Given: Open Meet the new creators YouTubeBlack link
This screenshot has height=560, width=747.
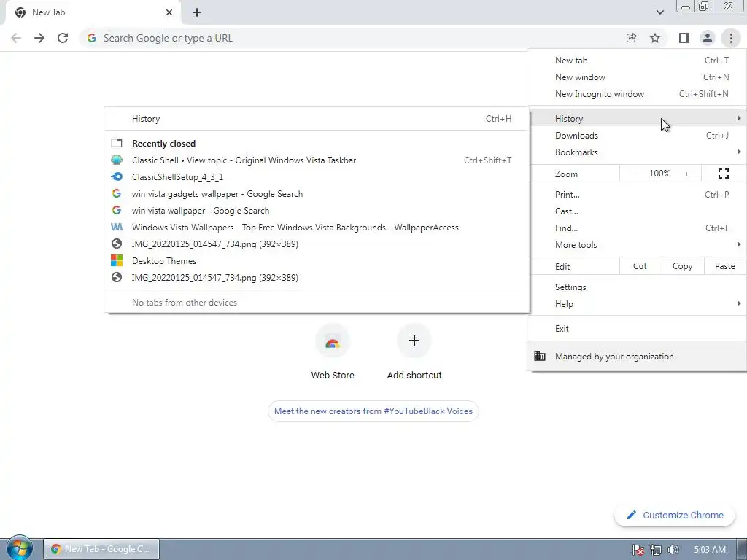Looking at the screenshot, I should 373,411.
